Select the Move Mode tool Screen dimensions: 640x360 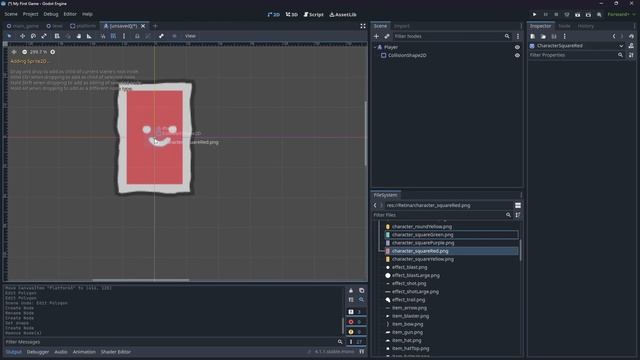click(22, 36)
